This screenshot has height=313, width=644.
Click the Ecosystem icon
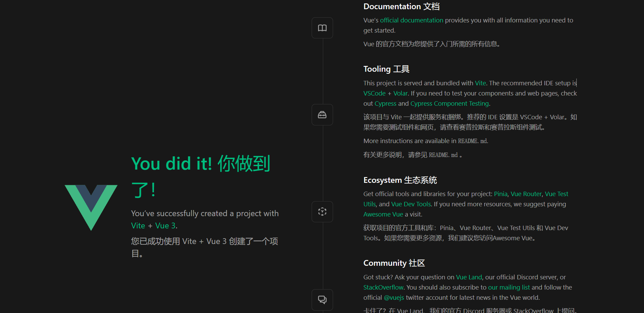click(x=322, y=212)
